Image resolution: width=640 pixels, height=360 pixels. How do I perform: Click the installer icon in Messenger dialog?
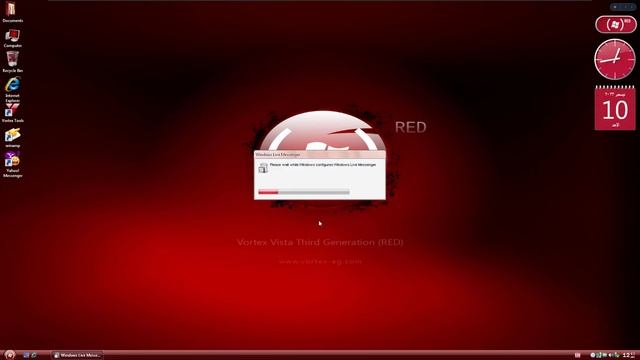[x=263, y=168]
